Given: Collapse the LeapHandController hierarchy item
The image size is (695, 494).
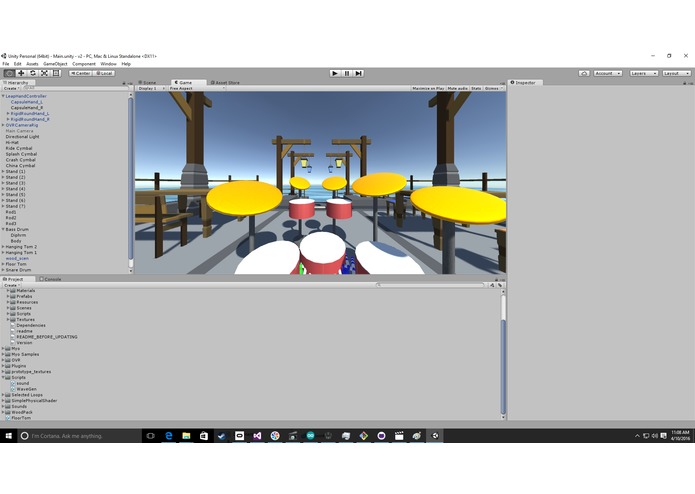Looking at the screenshot, I should point(3,96).
